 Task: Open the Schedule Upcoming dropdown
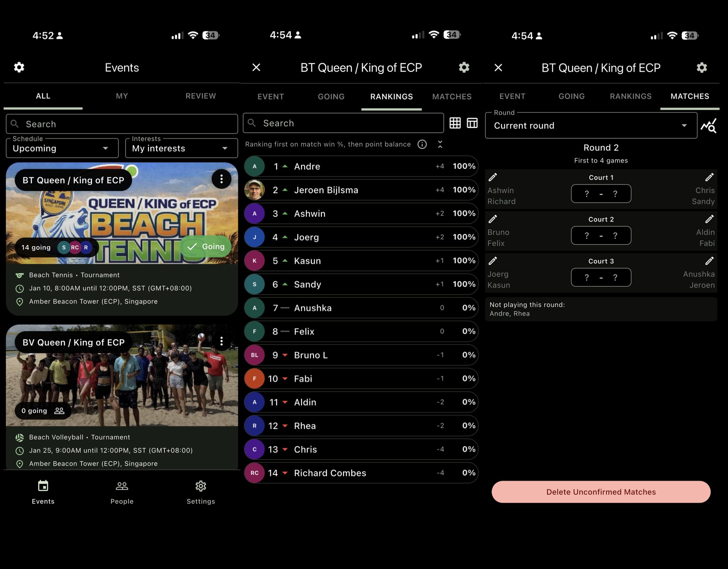click(62, 148)
